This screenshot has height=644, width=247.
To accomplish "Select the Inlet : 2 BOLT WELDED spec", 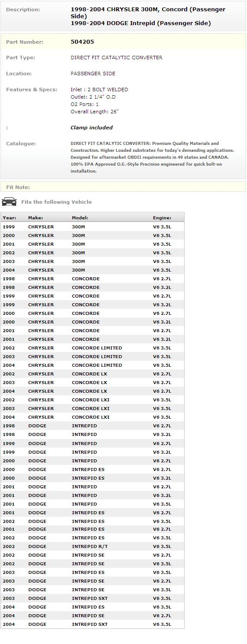I will 99,90.
